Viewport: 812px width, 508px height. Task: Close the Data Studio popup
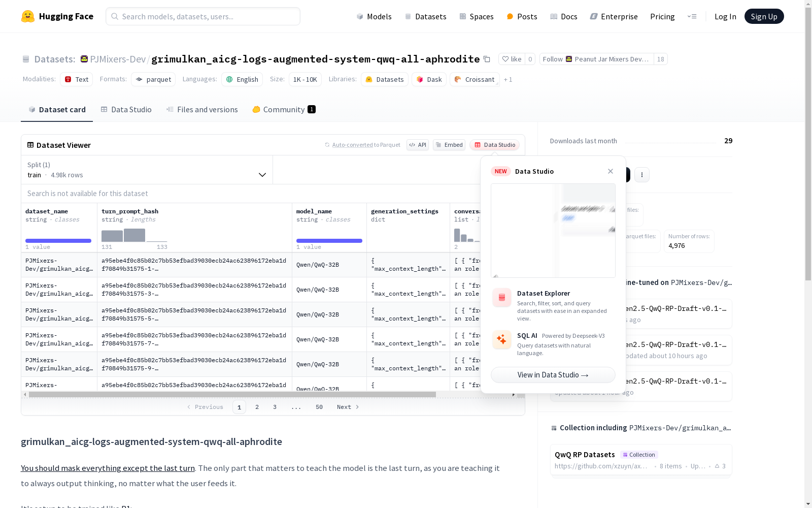[611, 171]
